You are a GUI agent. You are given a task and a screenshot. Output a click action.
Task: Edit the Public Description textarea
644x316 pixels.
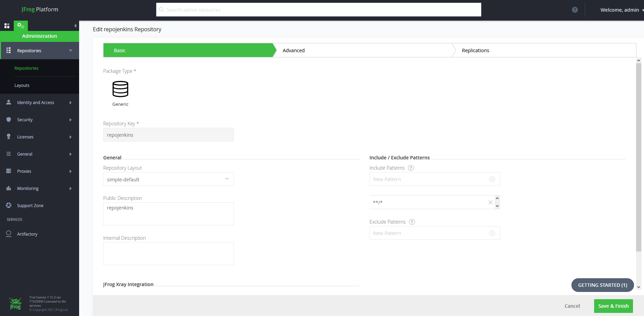(x=169, y=214)
